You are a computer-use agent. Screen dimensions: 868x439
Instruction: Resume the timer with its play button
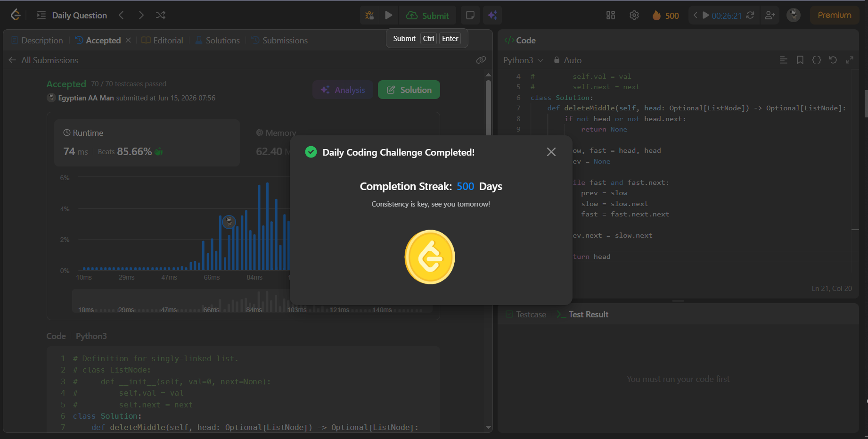[706, 15]
